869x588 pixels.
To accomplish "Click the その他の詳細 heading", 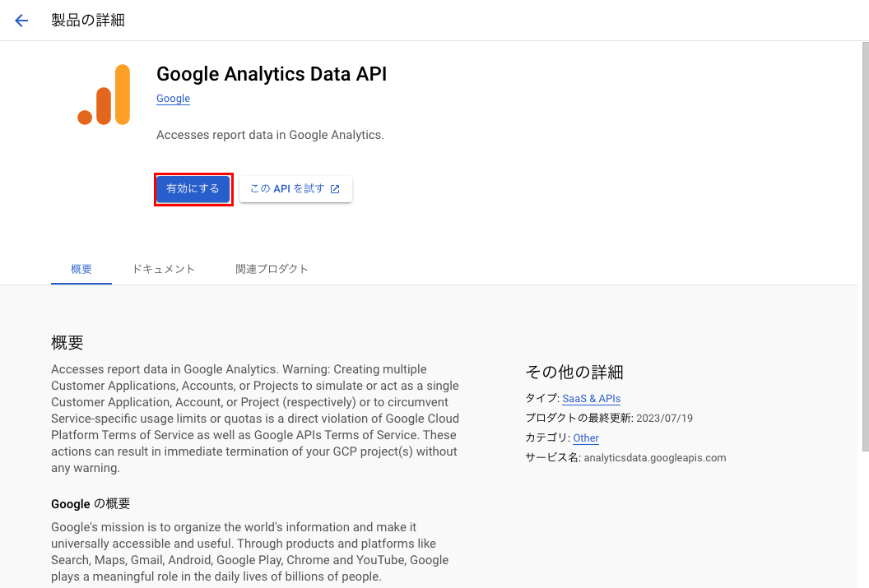I will pyautogui.click(x=574, y=373).
